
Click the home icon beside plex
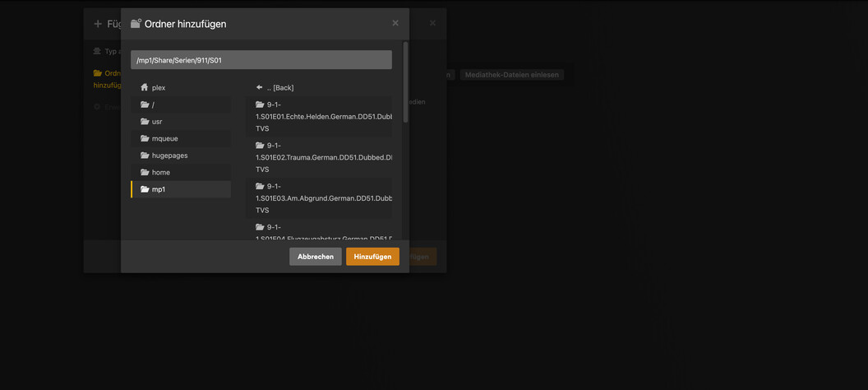[145, 87]
